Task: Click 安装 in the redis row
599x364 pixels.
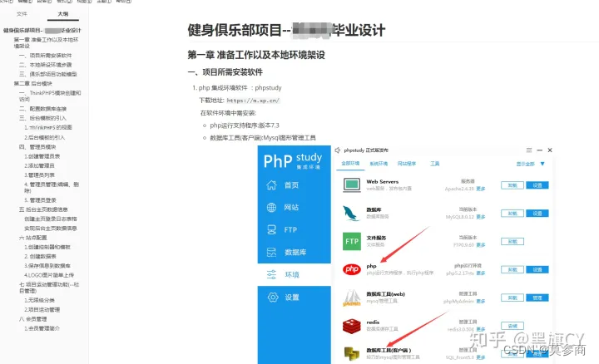Action: [512, 326]
